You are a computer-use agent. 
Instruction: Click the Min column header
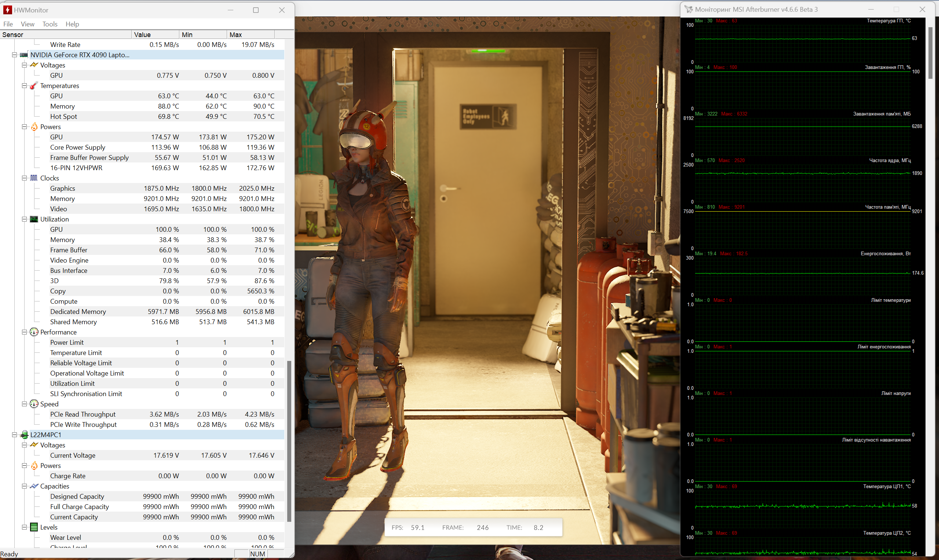click(204, 34)
